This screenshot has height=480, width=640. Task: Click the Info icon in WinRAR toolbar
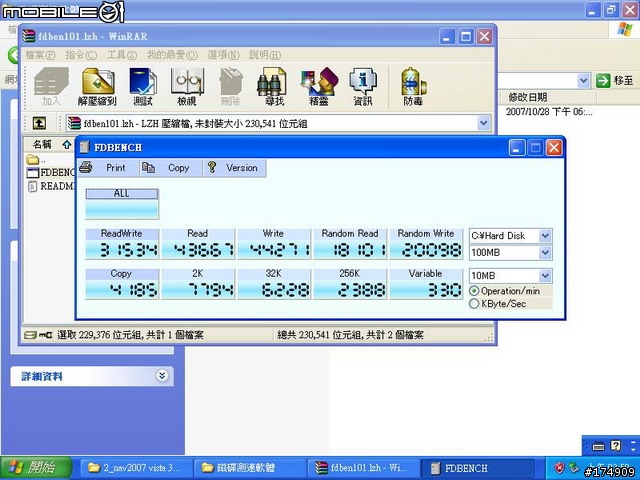tap(363, 87)
